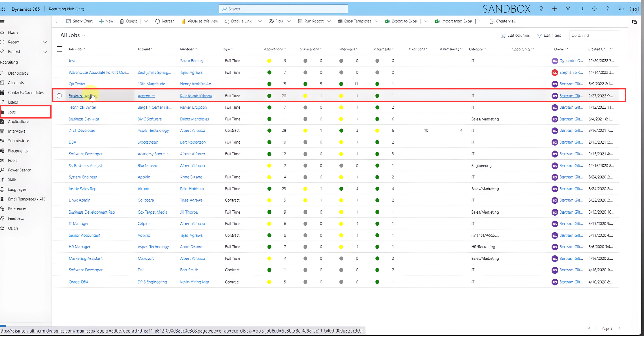Open the Warehouse Associate Forklift job link
This screenshot has height=362, width=644.
coord(99,73)
